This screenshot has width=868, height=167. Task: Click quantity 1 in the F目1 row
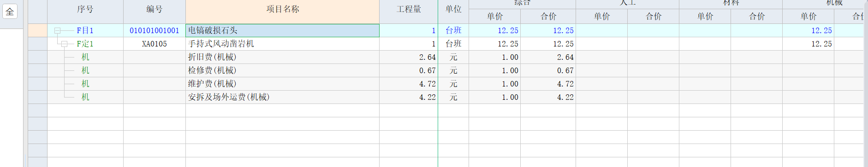[409, 30]
